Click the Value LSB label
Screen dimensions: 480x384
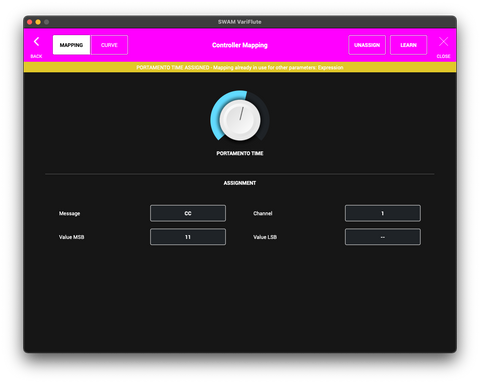265,237
